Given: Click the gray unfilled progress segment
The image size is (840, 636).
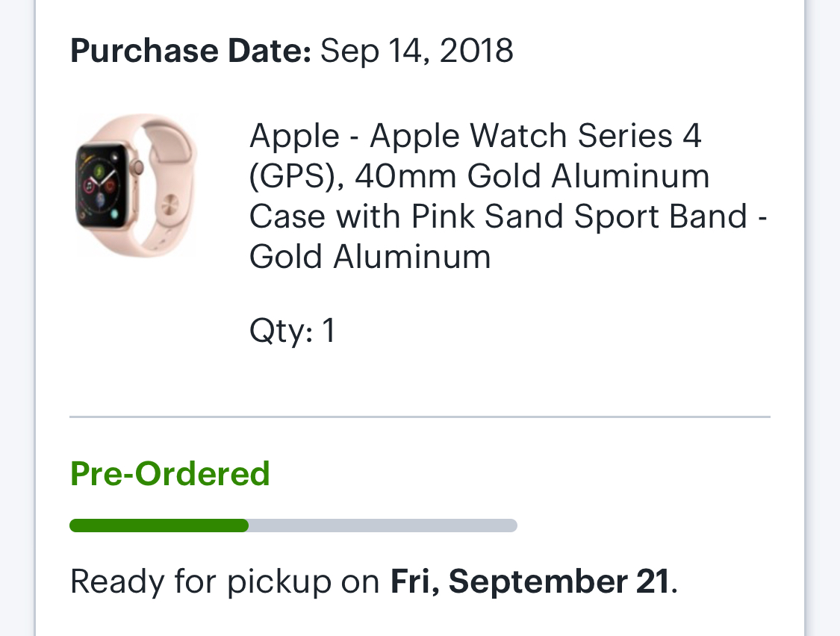Looking at the screenshot, I should coord(382,526).
